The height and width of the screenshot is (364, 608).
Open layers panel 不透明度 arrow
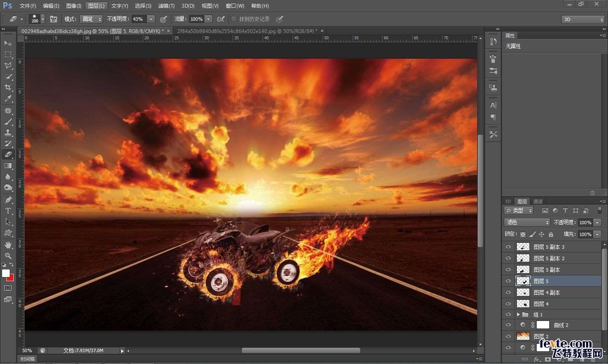pyautogui.click(x=597, y=223)
